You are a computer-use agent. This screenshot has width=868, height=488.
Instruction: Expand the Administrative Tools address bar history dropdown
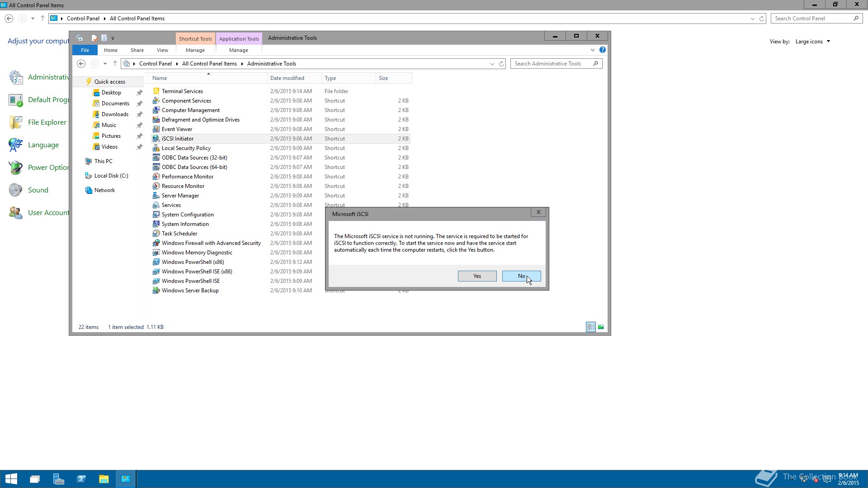[x=492, y=64]
